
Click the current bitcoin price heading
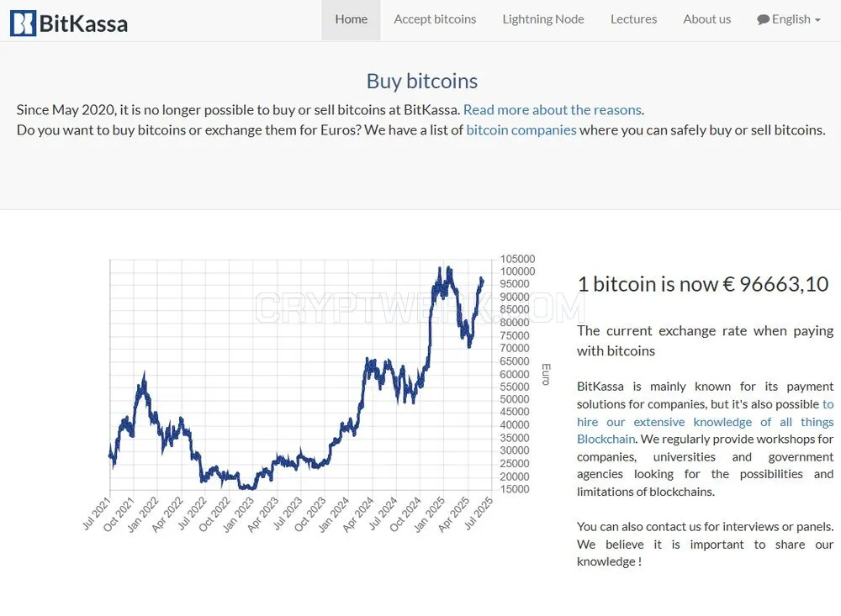point(702,284)
